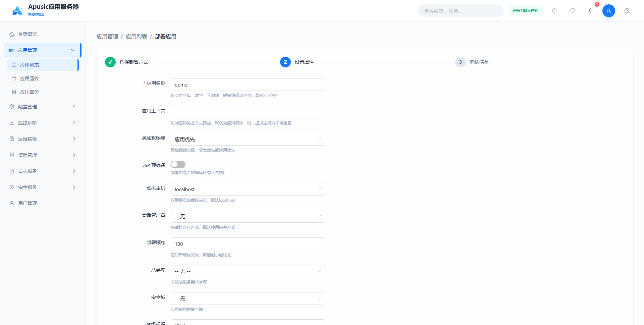The image size is (644, 325).
Task: Click the Apusic logo icon
Action: pyautogui.click(x=17, y=10)
